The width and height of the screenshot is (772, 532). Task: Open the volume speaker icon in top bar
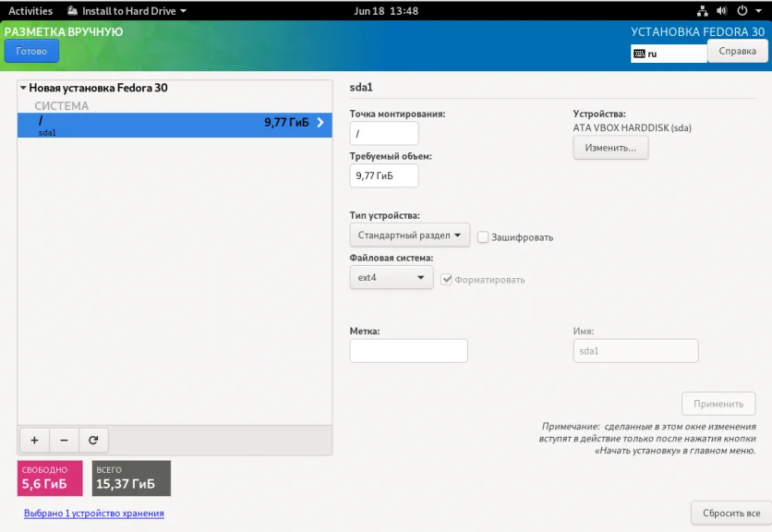(x=722, y=11)
